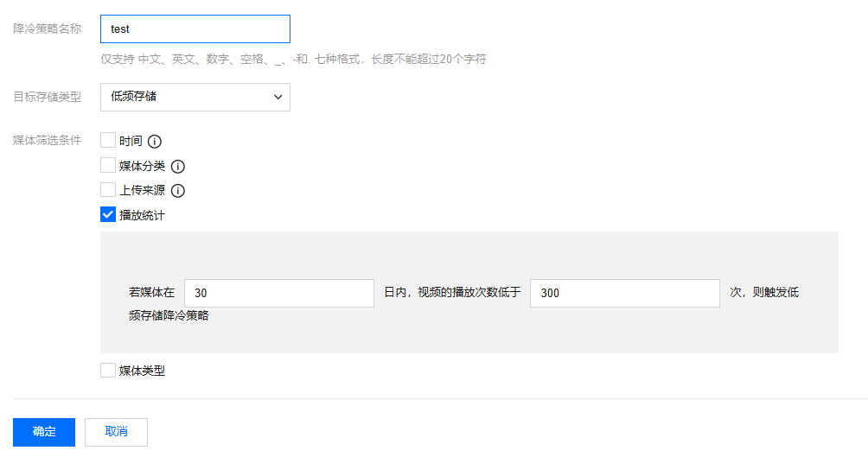Check the 媒体分类 checkbox
Image resolution: width=868 pixels, height=457 pixels.
pyautogui.click(x=108, y=165)
